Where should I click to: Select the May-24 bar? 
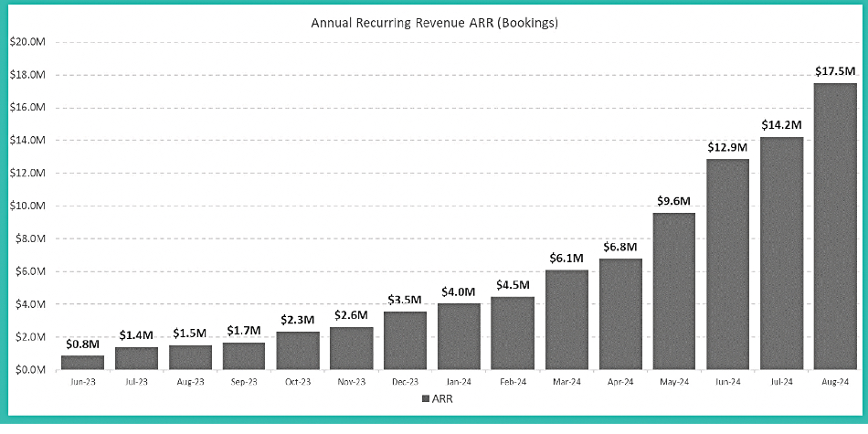[x=674, y=291]
